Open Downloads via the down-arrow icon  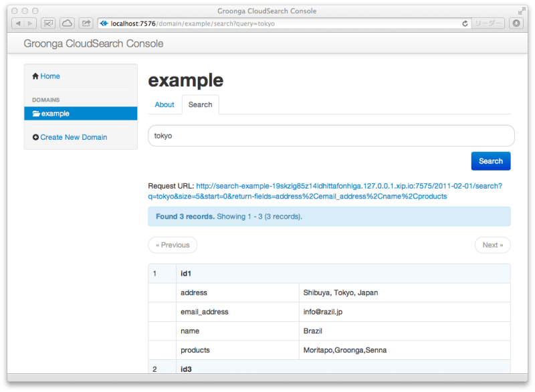(x=516, y=23)
